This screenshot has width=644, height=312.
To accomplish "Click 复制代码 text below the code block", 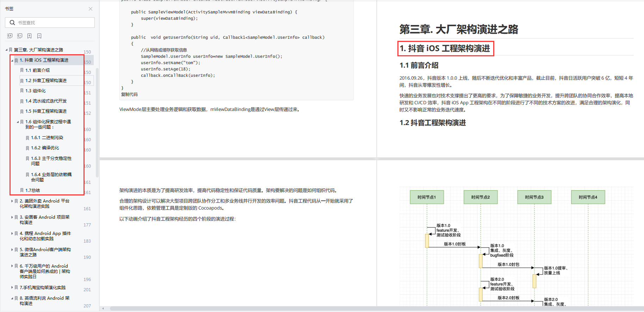I will [129, 94].
